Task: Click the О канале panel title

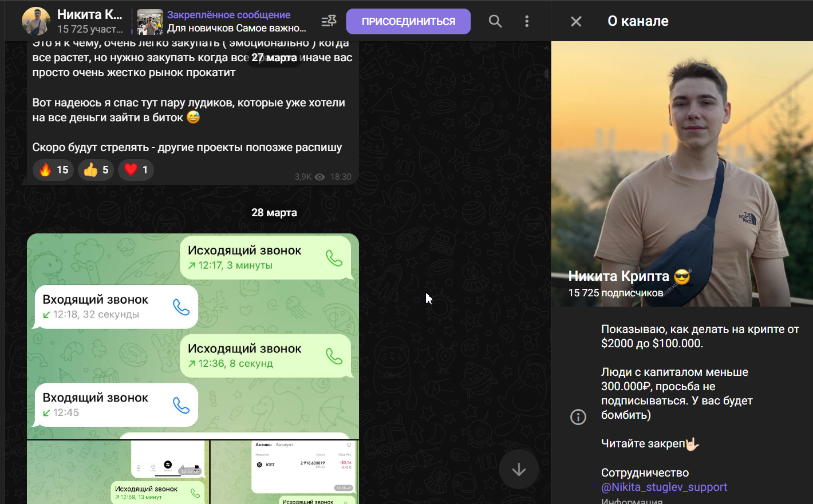Action: click(638, 21)
